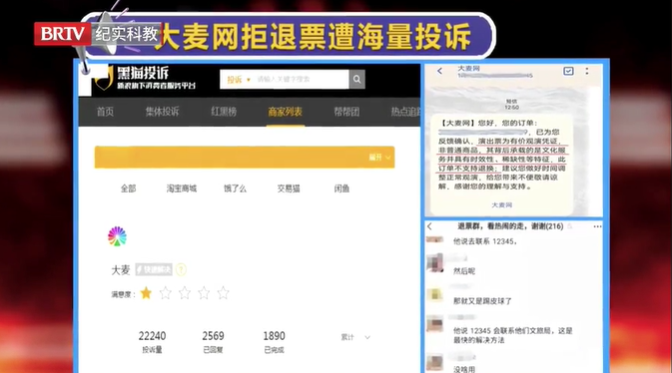672x373 pixels.
Task: Select the 淘宝商城 merchant filter
Action: click(181, 189)
